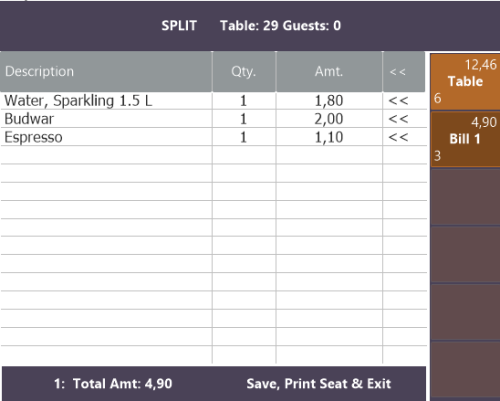500x401 pixels.
Task: Select the third empty bill slot
Action: pyautogui.click(x=465, y=312)
